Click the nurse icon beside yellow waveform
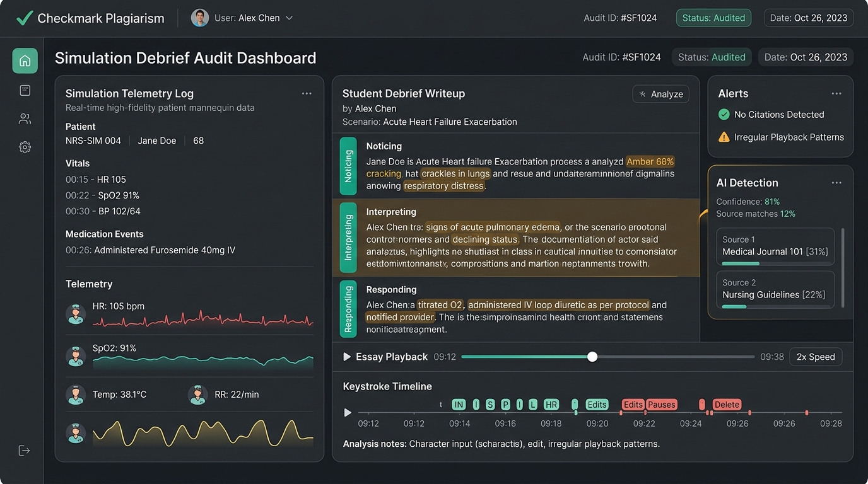Image resolution: width=868 pixels, height=484 pixels. pyautogui.click(x=76, y=433)
